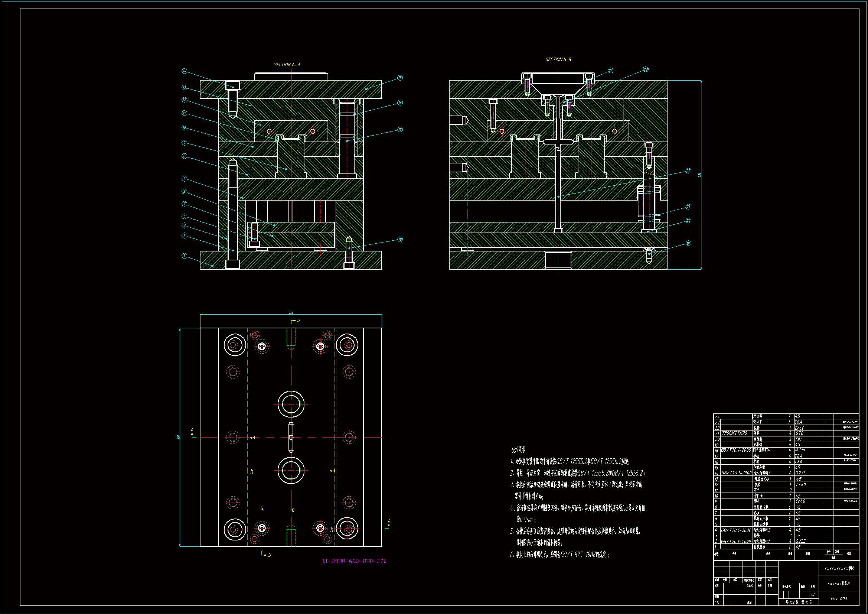Click upper large circle at plan view center
The width and height of the screenshot is (868, 614).
pos(291,404)
